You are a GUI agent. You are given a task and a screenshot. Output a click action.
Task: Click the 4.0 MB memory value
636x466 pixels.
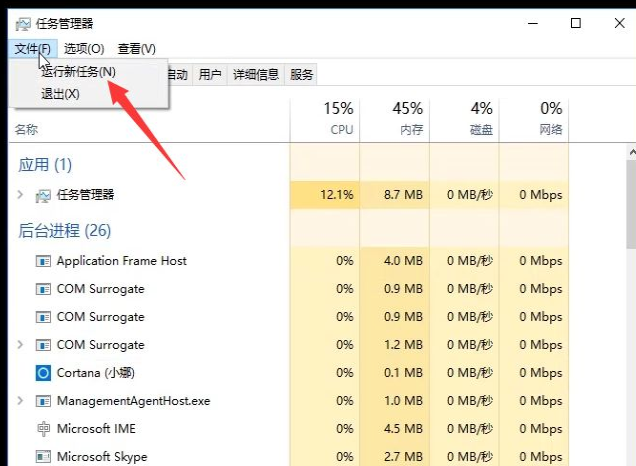(403, 261)
